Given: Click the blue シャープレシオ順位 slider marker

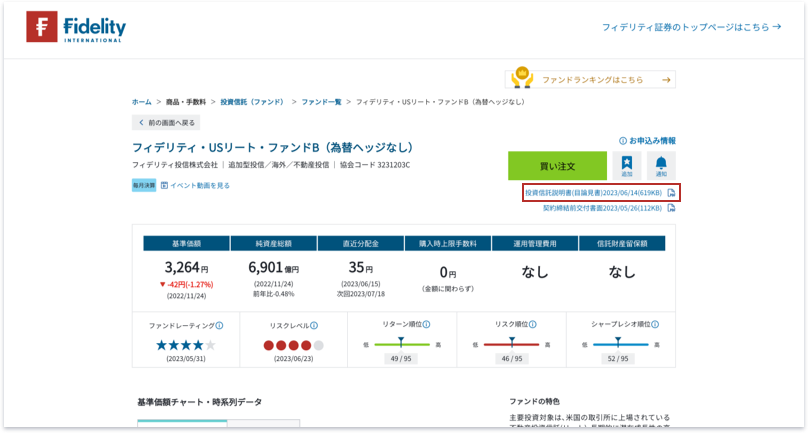Looking at the screenshot, I should click(x=618, y=342).
